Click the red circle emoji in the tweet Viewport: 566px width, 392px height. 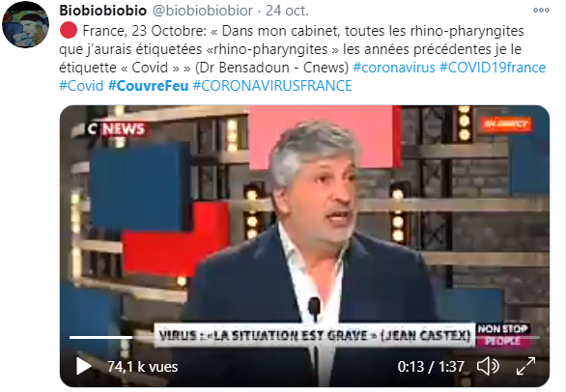(x=69, y=30)
